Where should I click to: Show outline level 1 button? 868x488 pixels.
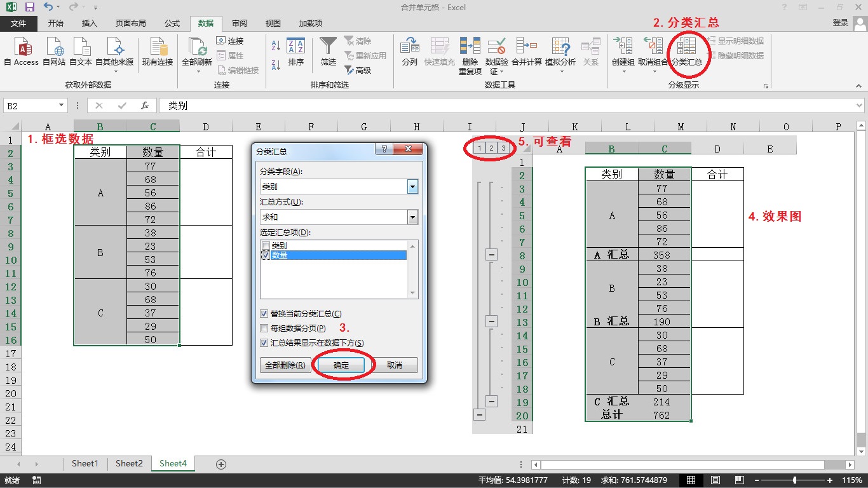[x=480, y=149]
